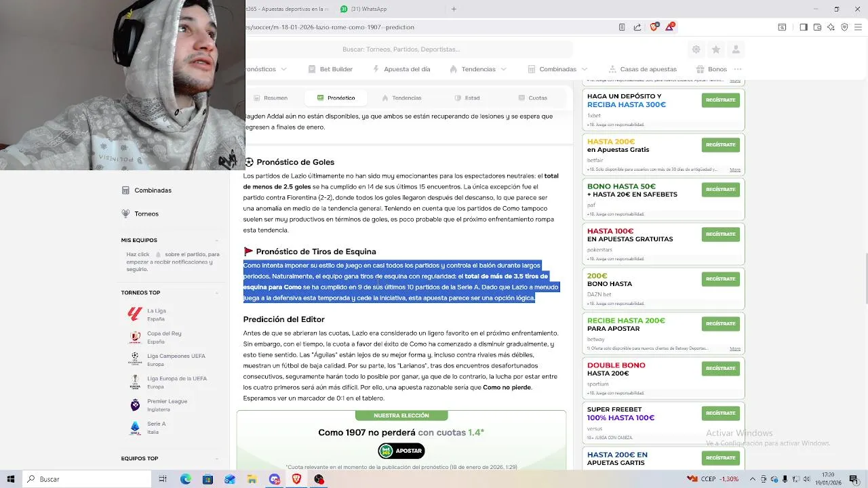Screen dimensions: 868x488
Task: Open Bet Builder in navigation
Action: (330, 69)
